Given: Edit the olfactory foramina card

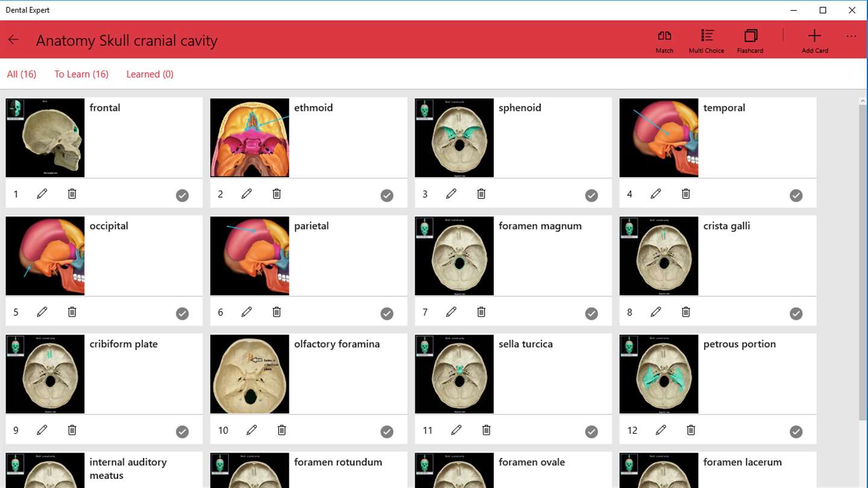Looking at the screenshot, I should pos(252,430).
